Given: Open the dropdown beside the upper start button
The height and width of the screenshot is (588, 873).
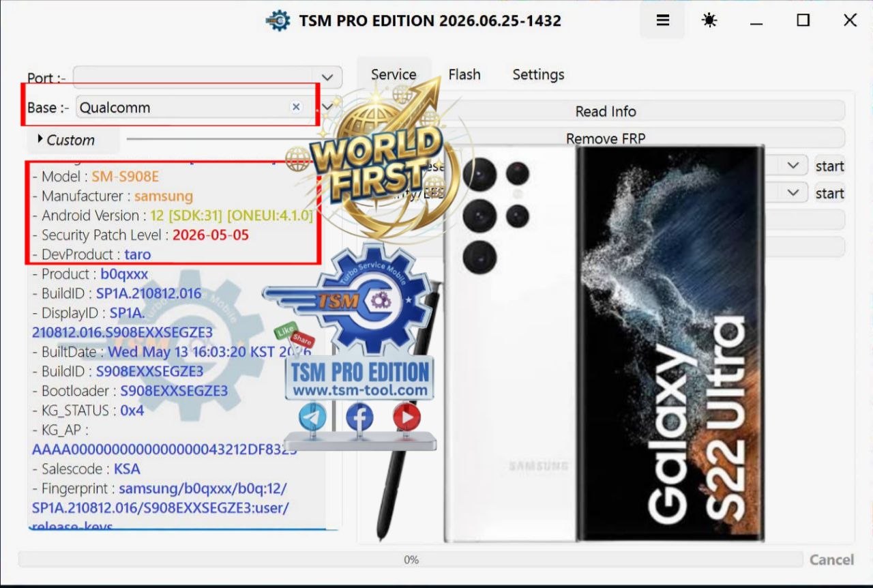Looking at the screenshot, I should tap(793, 166).
